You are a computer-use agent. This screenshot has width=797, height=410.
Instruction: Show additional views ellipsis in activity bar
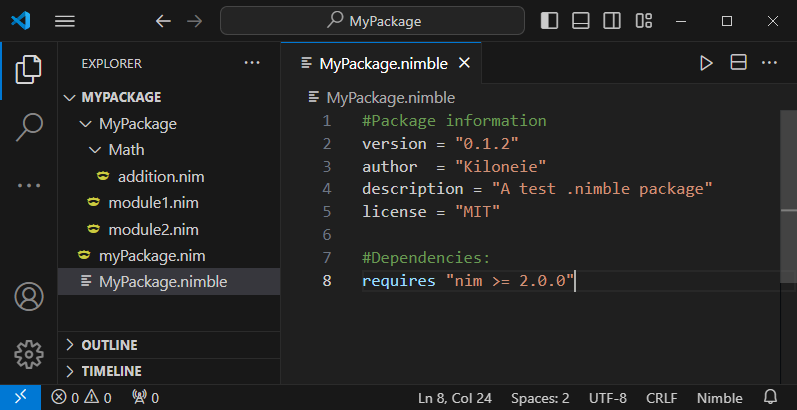[x=28, y=185]
